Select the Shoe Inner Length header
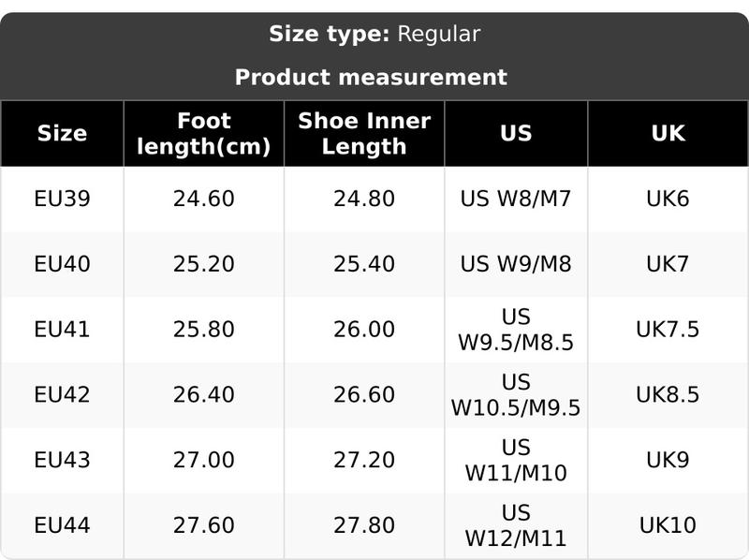749x560 pixels. tap(364, 134)
